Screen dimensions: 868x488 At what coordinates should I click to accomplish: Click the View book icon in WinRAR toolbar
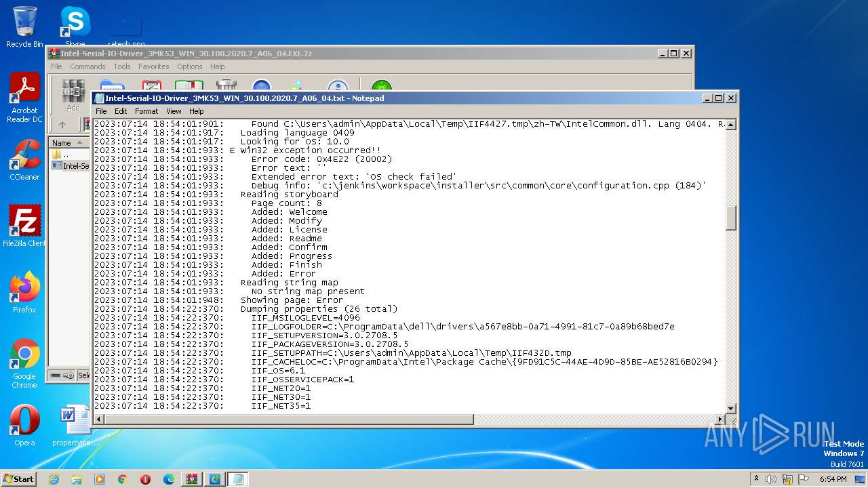tap(189, 85)
